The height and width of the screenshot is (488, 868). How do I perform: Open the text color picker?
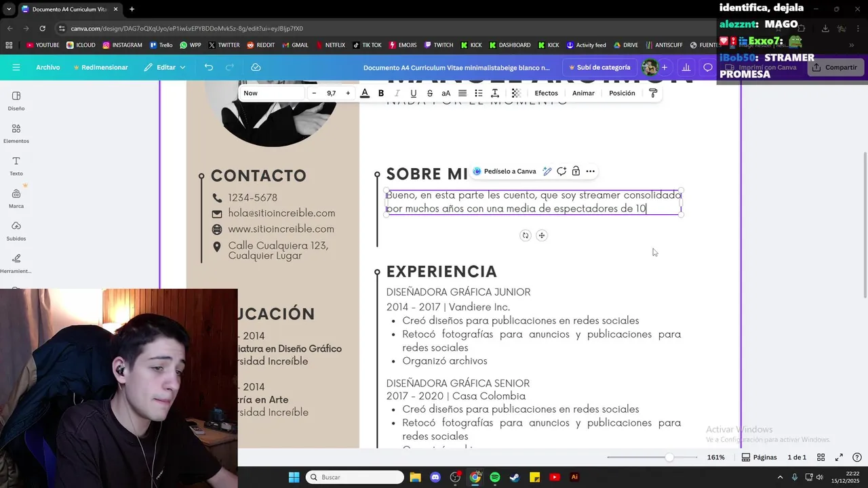tap(365, 93)
